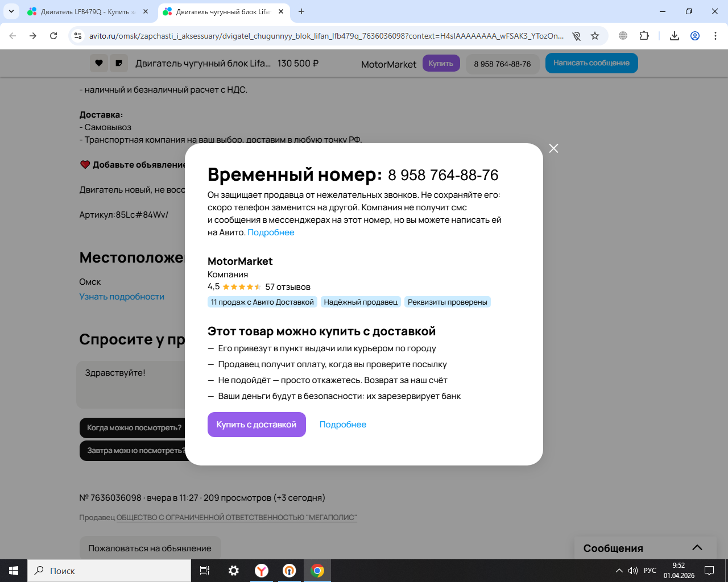Close the temporary number popup
Screen dimensions: 728x582
click(x=553, y=148)
